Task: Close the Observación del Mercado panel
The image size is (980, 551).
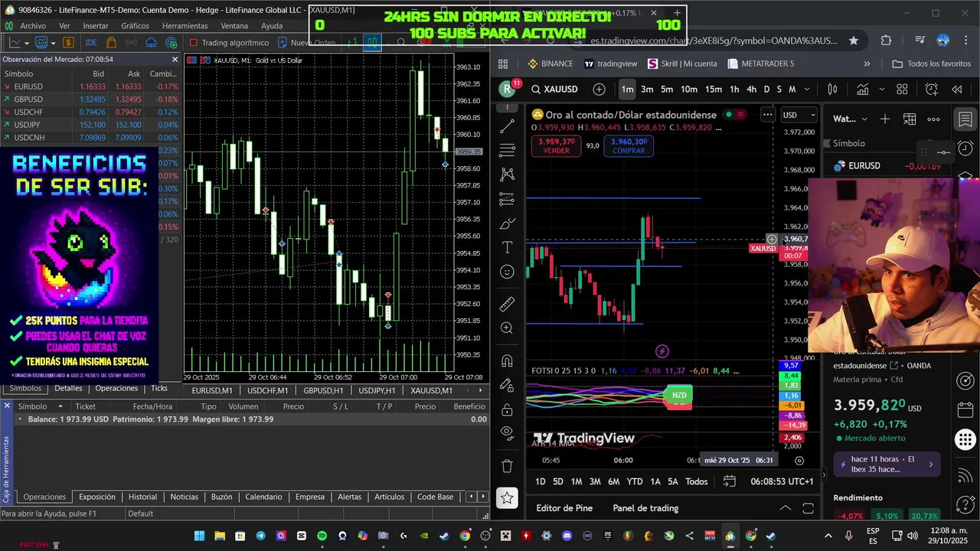Action: [x=175, y=59]
